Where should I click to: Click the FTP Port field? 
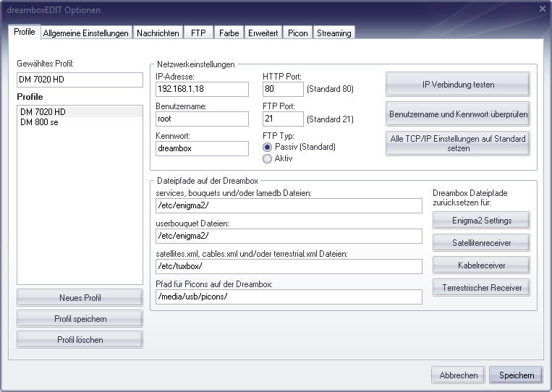pyautogui.click(x=283, y=119)
